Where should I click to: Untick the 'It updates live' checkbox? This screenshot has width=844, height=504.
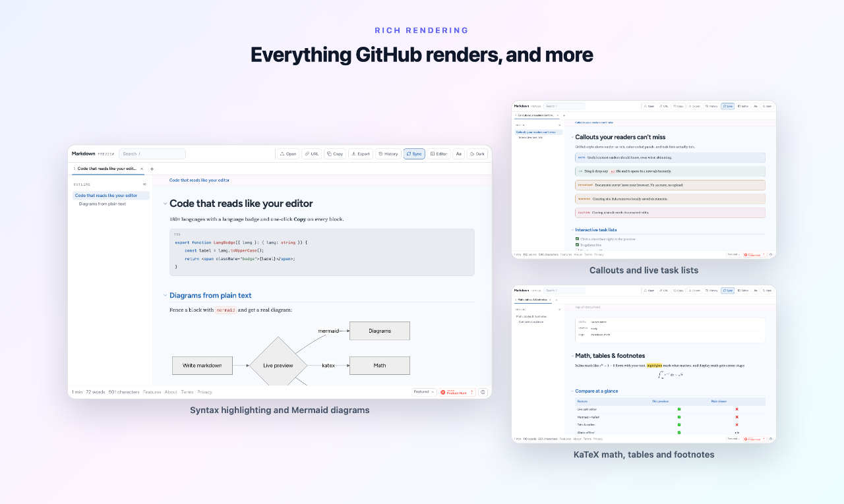pos(578,244)
